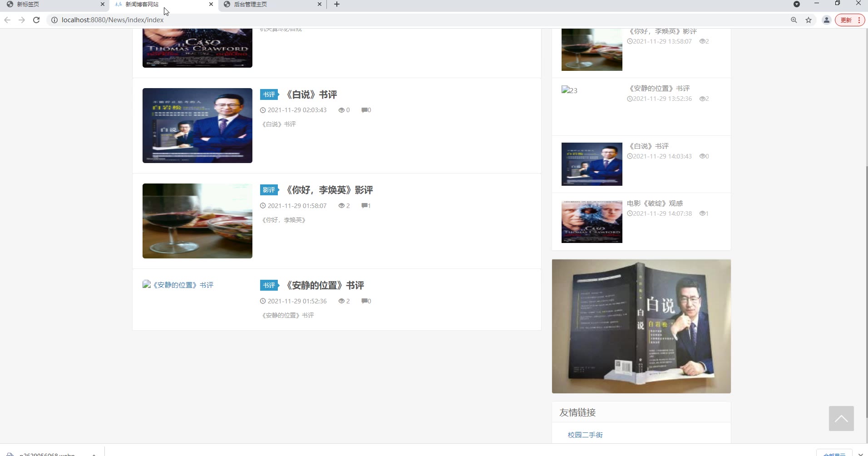Click the views eye icon for 《你好，李焕英》影评
868x456 pixels.
pos(341,206)
